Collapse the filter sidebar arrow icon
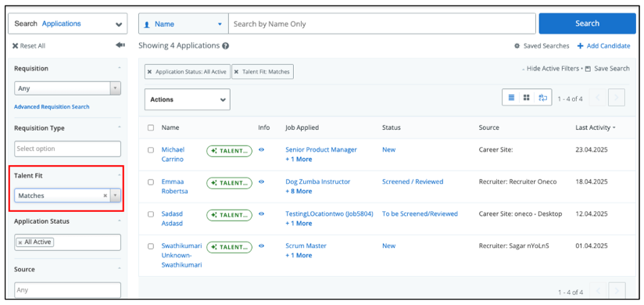The image size is (644, 305). (x=120, y=45)
